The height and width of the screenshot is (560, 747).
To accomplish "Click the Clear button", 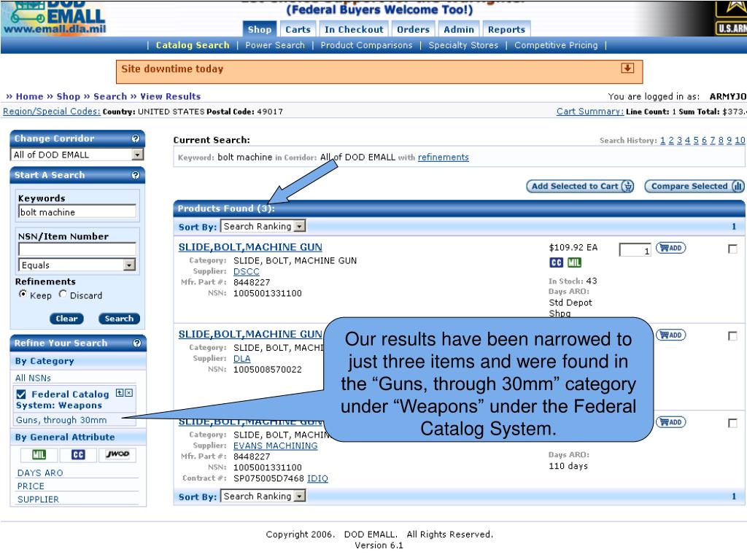I will [x=66, y=319].
